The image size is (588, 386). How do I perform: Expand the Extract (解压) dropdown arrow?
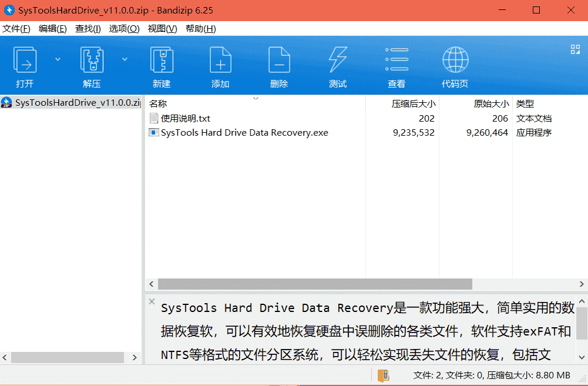[x=125, y=59]
